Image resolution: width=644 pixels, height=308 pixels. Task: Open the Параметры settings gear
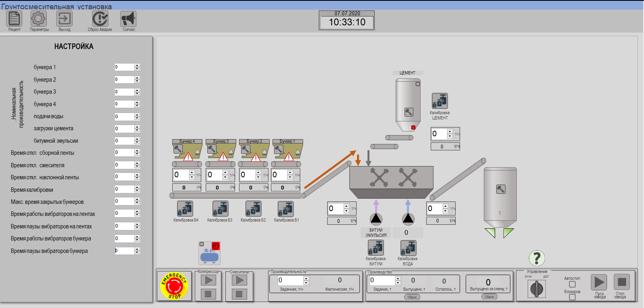coord(39,19)
